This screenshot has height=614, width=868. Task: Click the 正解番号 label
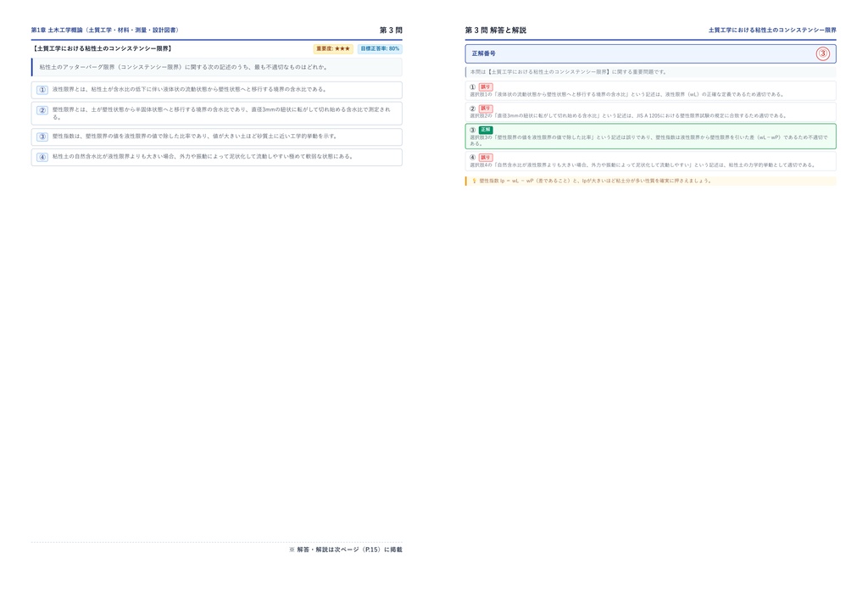coord(484,53)
